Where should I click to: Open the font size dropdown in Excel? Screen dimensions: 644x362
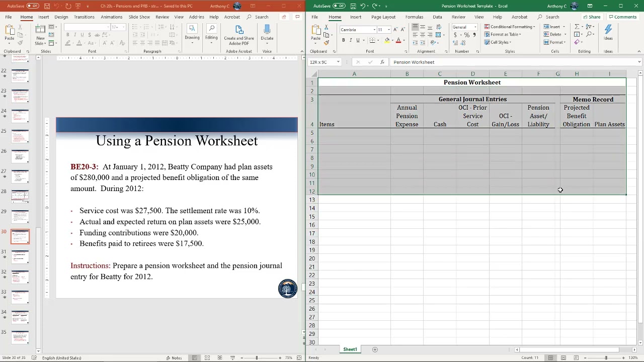(x=389, y=30)
